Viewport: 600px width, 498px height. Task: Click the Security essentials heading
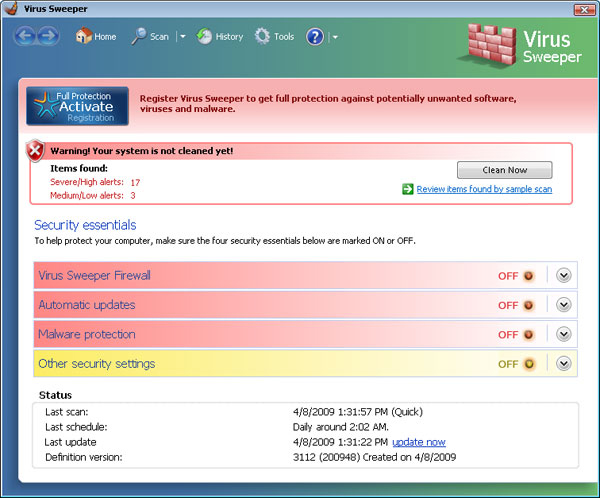click(85, 225)
